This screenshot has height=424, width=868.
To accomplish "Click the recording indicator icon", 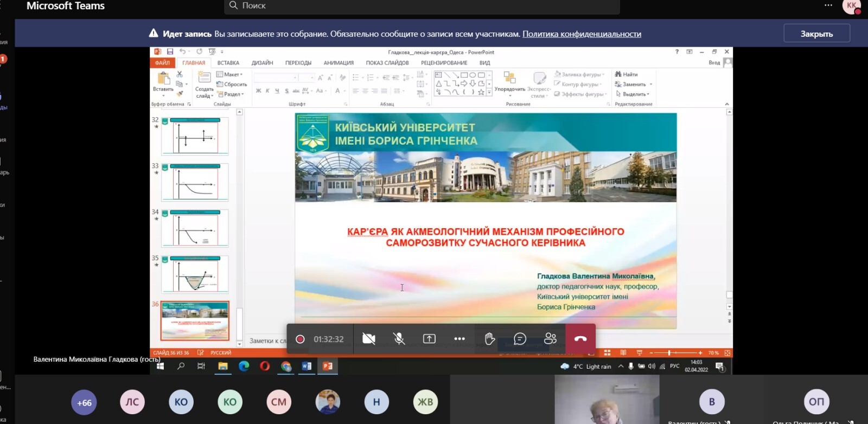I will tap(300, 339).
